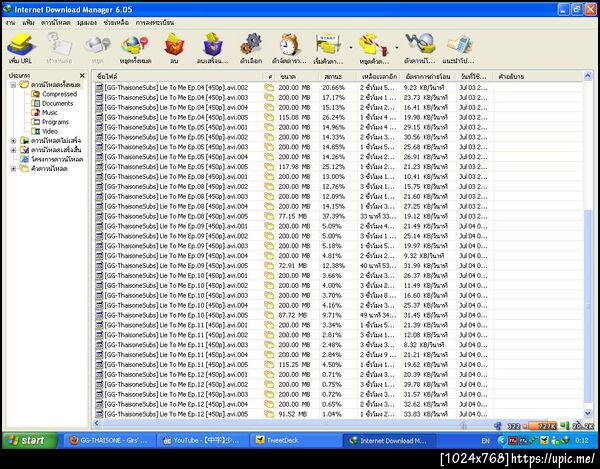Viewport: 600px width, 469px height.
Task: Click the Delete toolbar icon
Action: [174, 44]
